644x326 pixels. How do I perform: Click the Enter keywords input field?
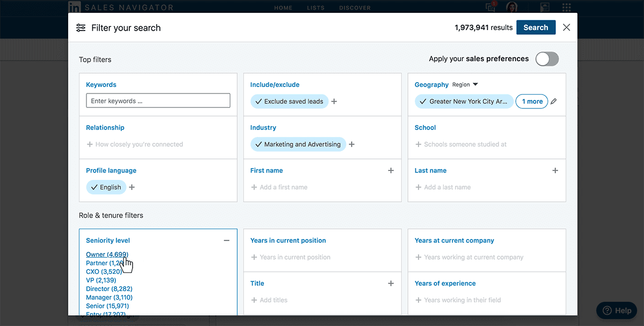(x=158, y=100)
